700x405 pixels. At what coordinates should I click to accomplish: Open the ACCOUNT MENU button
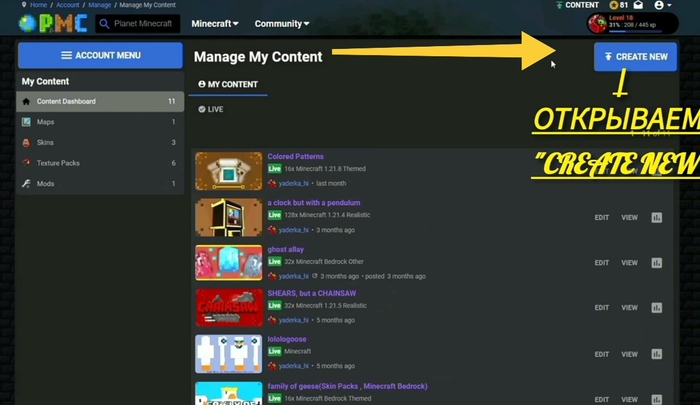[100, 55]
